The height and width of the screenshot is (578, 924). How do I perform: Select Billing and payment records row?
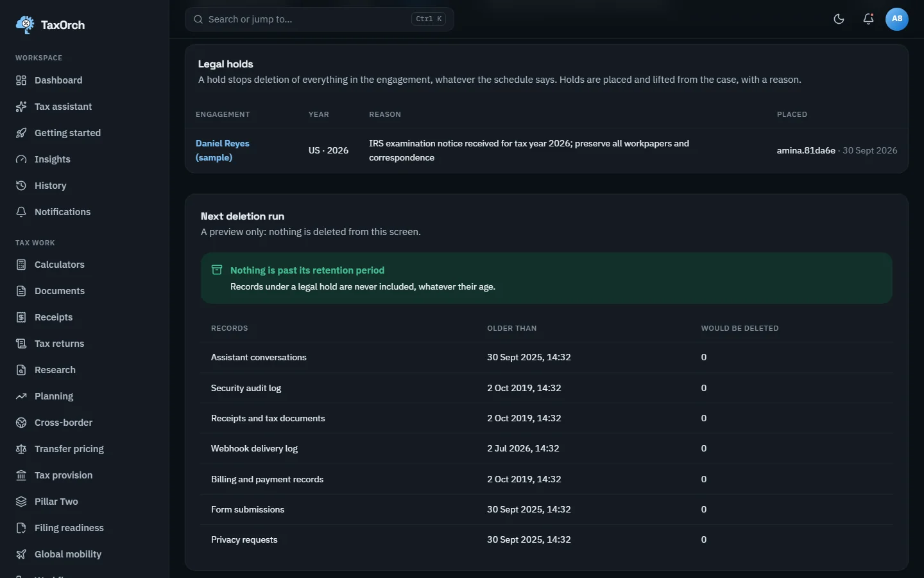tap(547, 479)
